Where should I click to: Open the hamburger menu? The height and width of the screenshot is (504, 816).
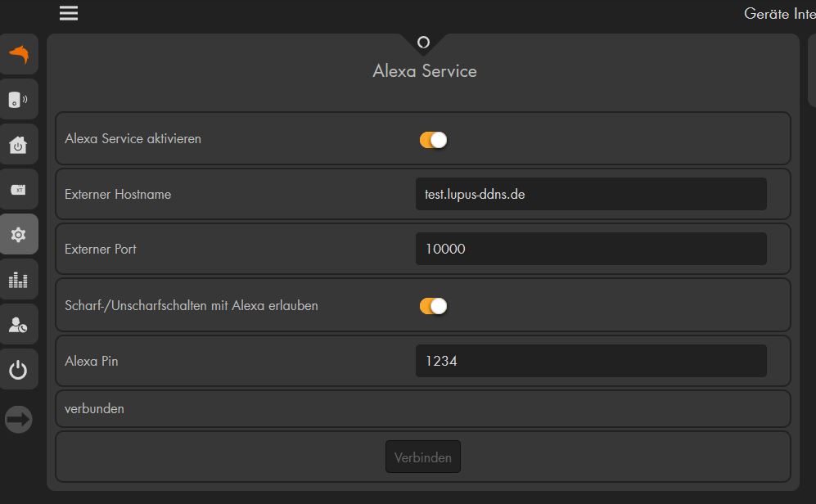point(69,13)
